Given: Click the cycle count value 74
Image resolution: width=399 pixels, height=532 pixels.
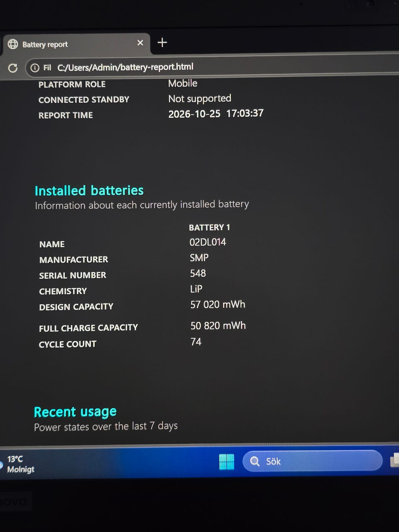Looking at the screenshot, I should click(196, 342).
